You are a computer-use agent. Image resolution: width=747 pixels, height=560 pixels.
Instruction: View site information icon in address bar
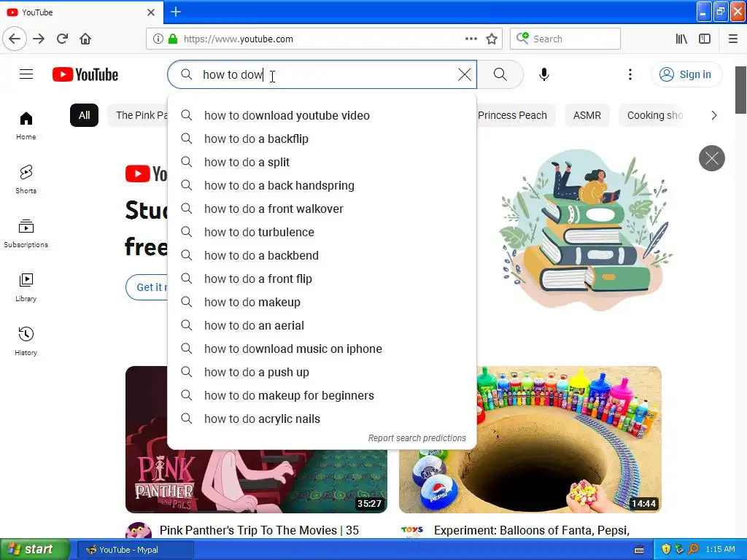[158, 39]
